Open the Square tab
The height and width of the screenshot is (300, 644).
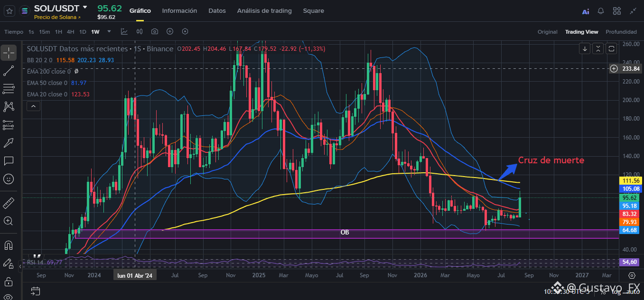[x=314, y=10]
